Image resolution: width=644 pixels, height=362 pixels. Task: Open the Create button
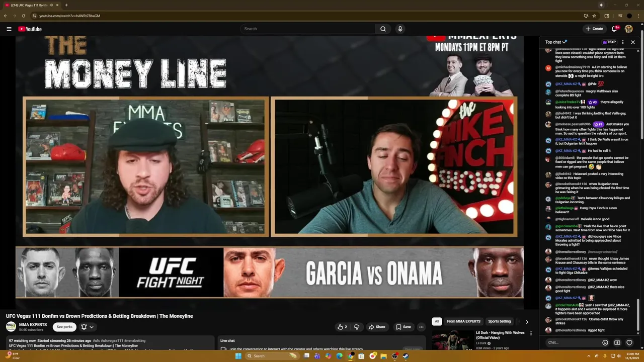pyautogui.click(x=594, y=29)
